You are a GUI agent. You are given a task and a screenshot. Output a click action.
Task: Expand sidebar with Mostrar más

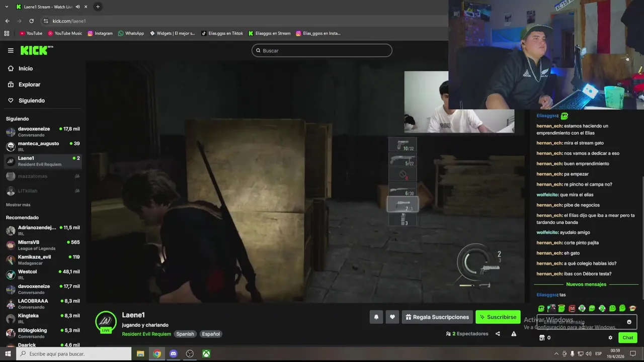pyautogui.click(x=18, y=205)
